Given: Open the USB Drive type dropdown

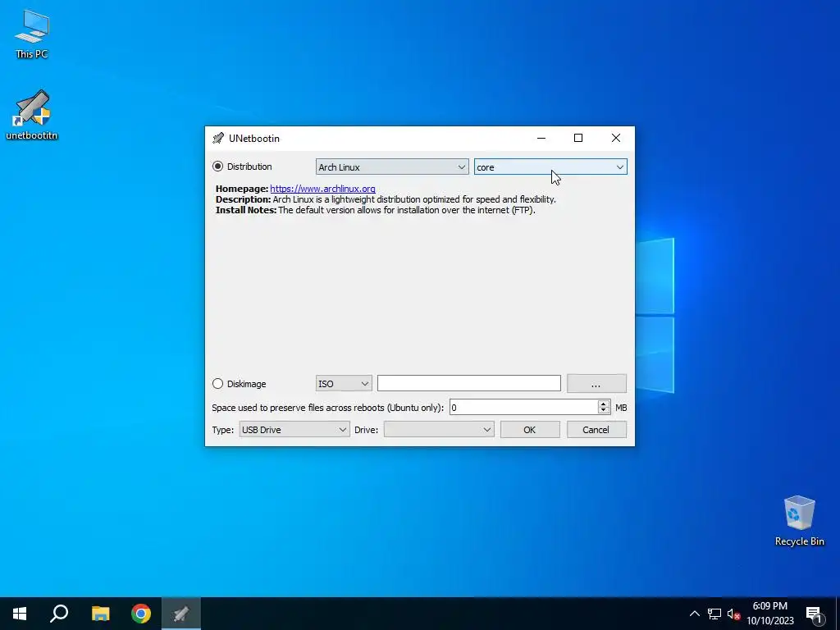Looking at the screenshot, I should (294, 430).
